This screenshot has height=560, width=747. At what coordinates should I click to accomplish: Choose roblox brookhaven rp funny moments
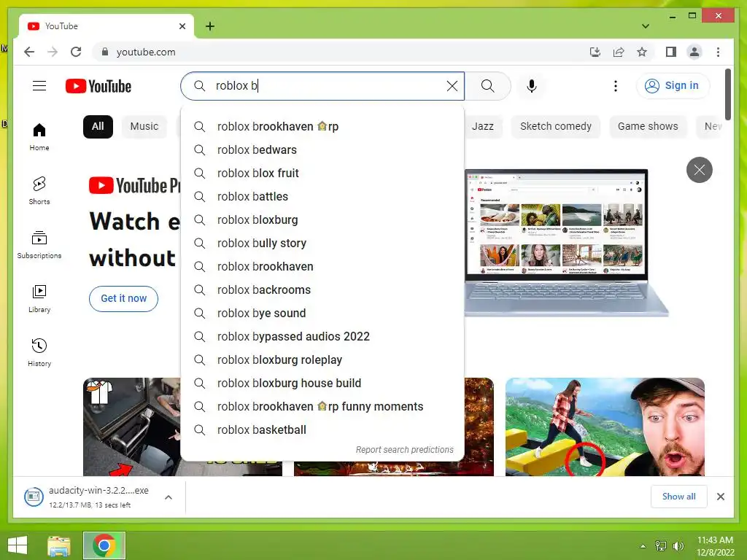[x=322, y=407]
